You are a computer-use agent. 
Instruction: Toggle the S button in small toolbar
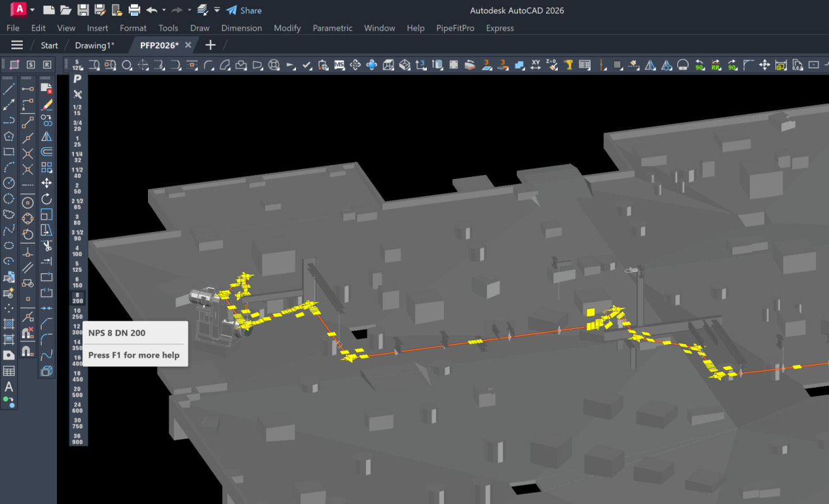(x=30, y=65)
